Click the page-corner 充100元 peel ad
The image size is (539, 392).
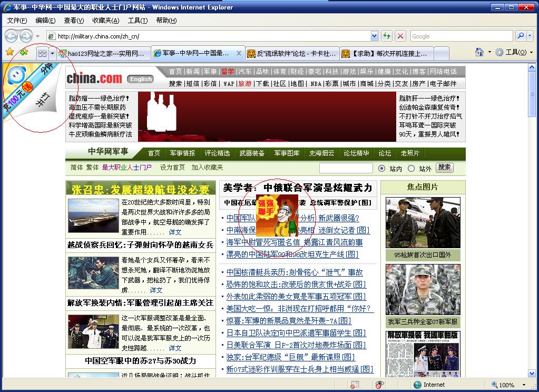pos(29,92)
